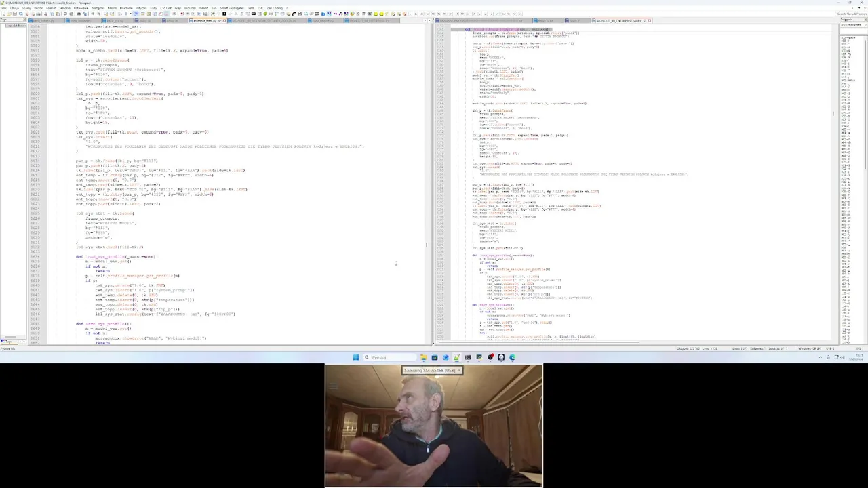The height and width of the screenshot is (488, 868).
Task: Open the Uruchom menu
Action: (x=126, y=8)
